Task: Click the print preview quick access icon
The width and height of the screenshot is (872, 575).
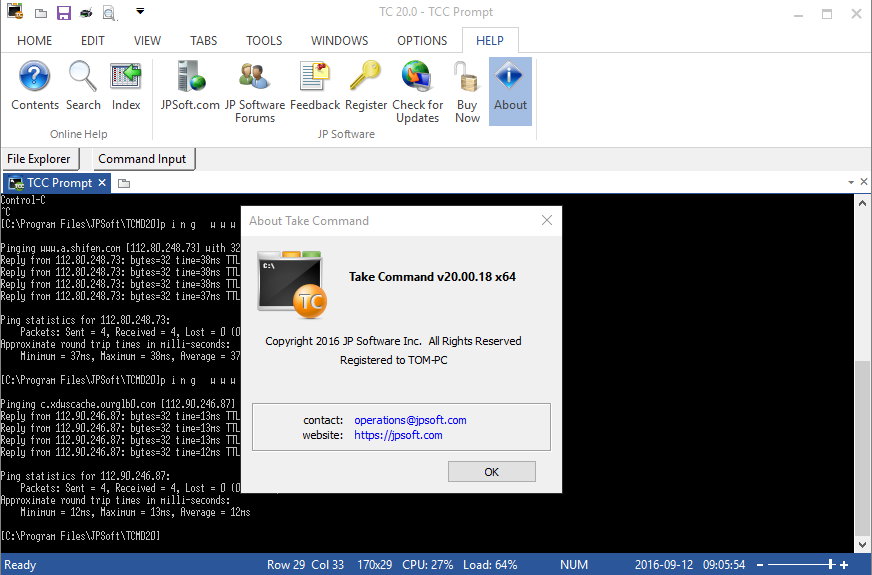Action: 110,13
